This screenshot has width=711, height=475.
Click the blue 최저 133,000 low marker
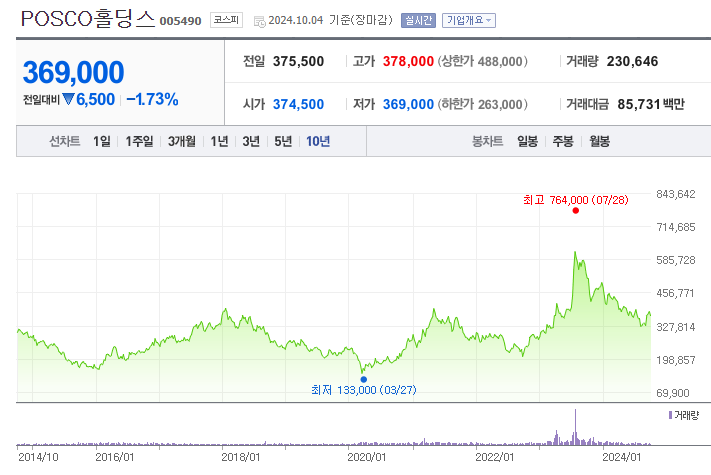pyautogui.click(x=364, y=379)
